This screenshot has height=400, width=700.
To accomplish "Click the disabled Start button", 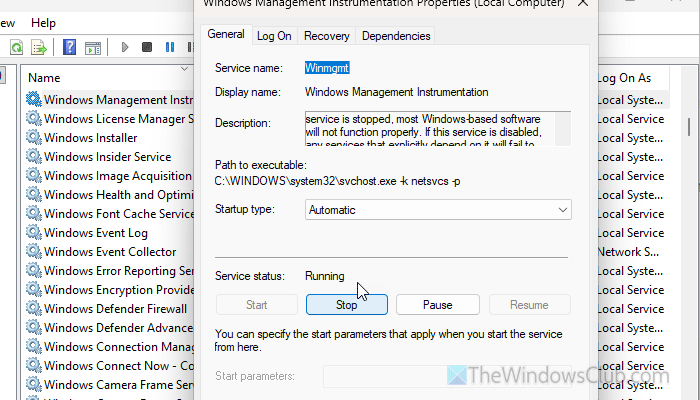I will 257,305.
